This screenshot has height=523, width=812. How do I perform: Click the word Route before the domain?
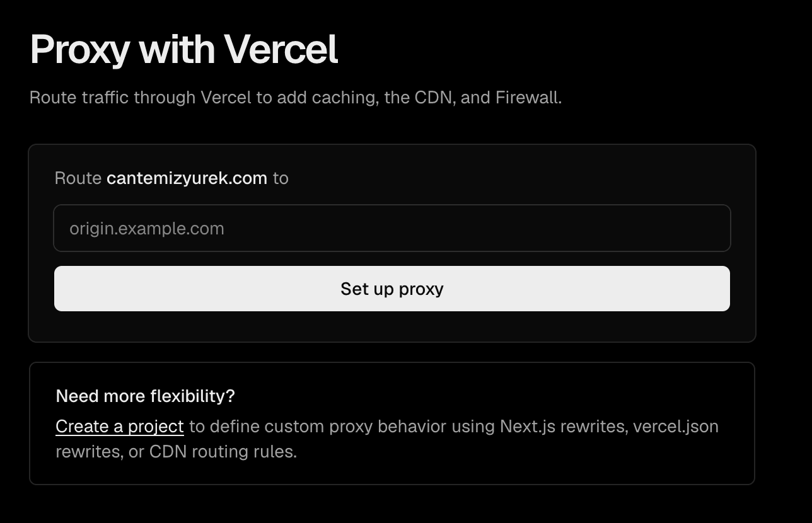tap(78, 178)
